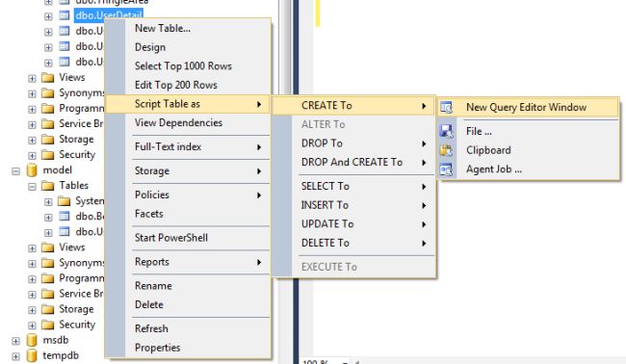Expand the msdb database node

coord(15,341)
